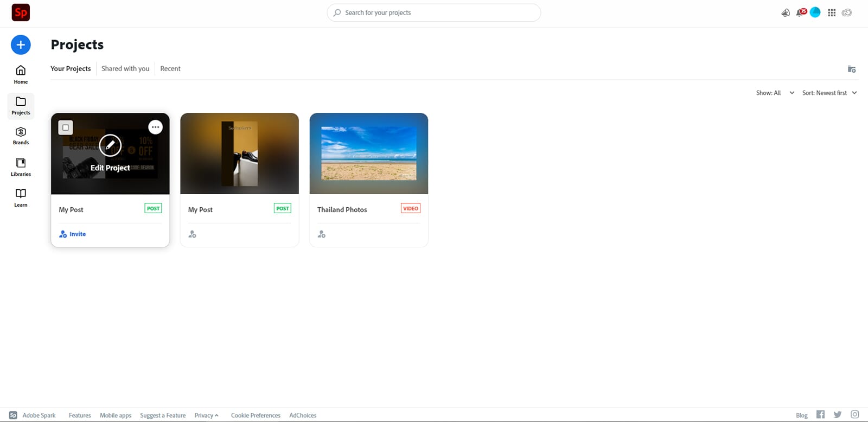Click the Creative Cloud icon

847,12
